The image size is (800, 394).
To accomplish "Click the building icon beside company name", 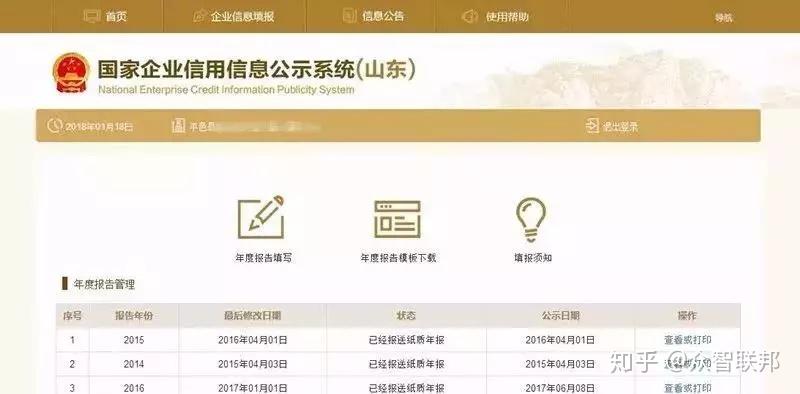I will click(179, 126).
